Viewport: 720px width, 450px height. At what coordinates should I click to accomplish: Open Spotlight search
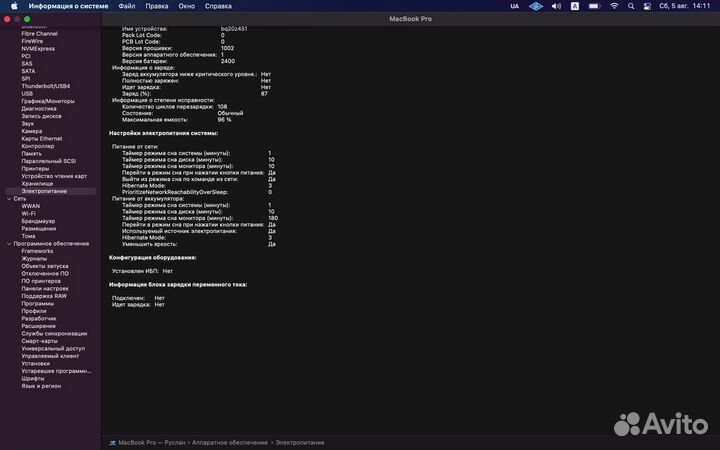pos(631,6)
